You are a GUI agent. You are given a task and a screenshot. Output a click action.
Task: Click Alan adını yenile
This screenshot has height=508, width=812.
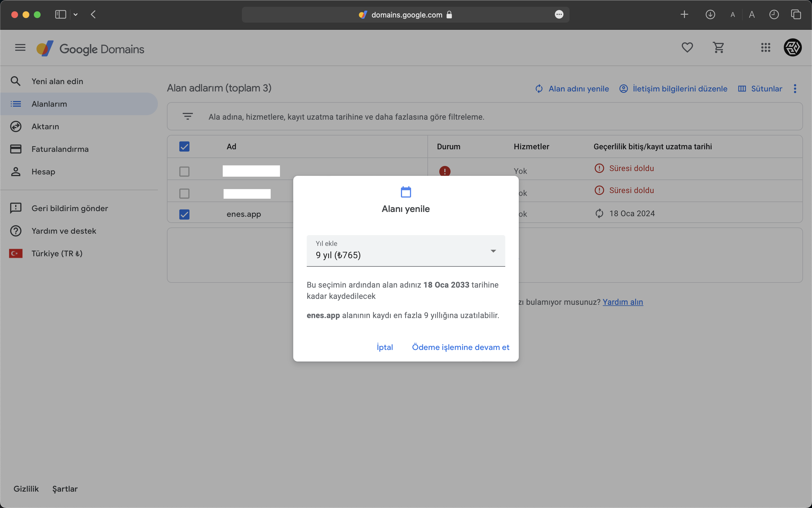[x=572, y=89]
